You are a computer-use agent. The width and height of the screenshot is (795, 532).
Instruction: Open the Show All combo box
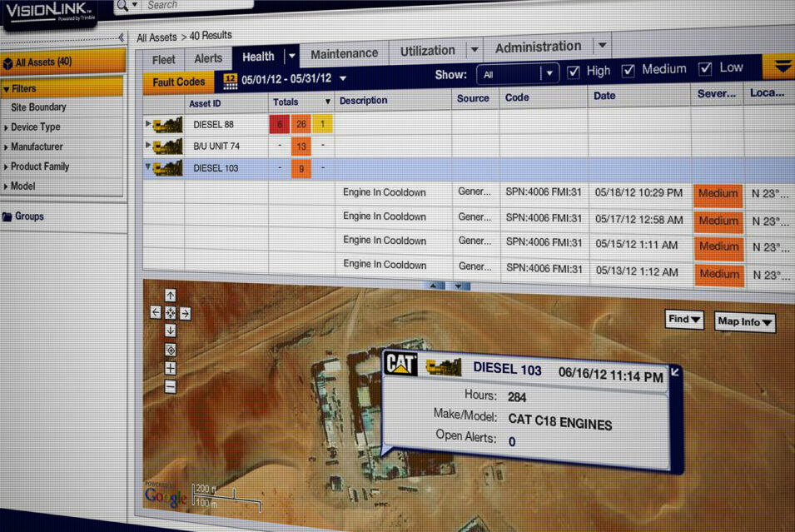click(x=517, y=74)
